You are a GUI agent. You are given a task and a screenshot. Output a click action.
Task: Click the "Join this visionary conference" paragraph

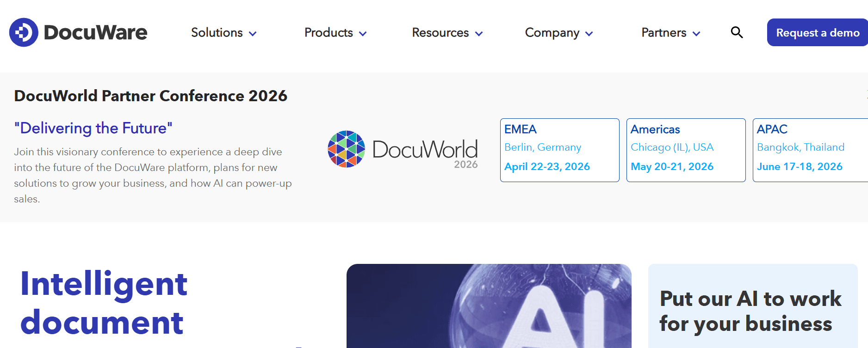(153, 175)
